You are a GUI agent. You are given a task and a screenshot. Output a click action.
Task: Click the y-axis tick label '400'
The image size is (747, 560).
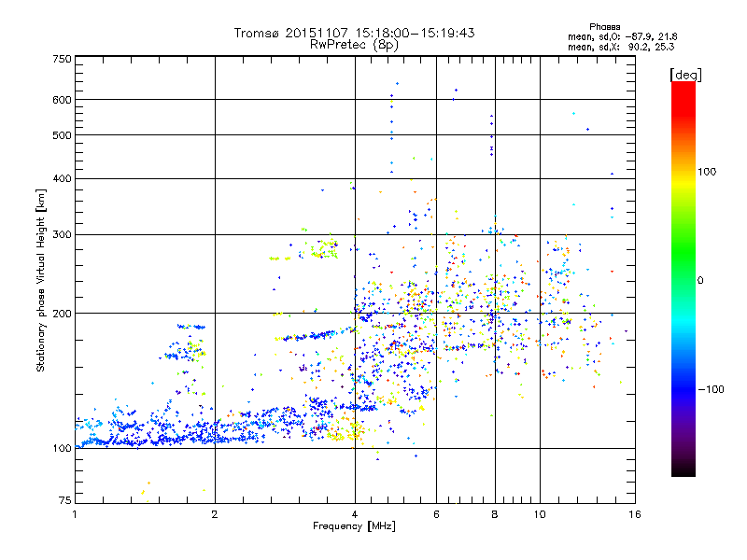pyautogui.click(x=63, y=178)
